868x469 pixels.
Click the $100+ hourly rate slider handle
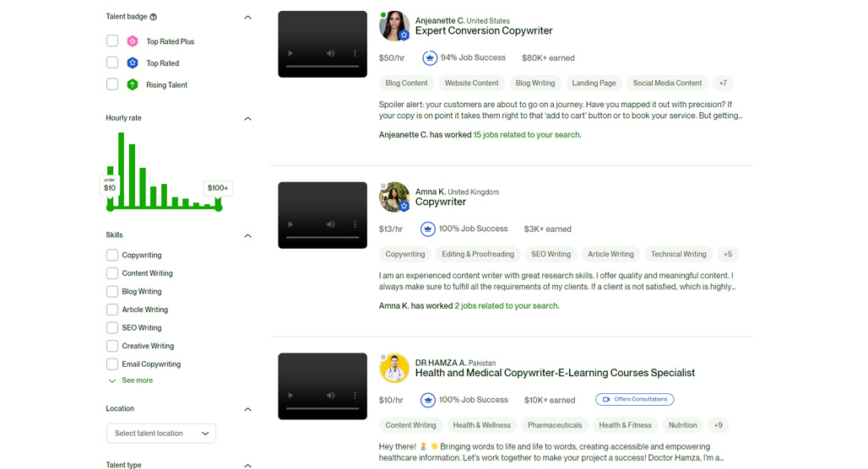(219, 208)
